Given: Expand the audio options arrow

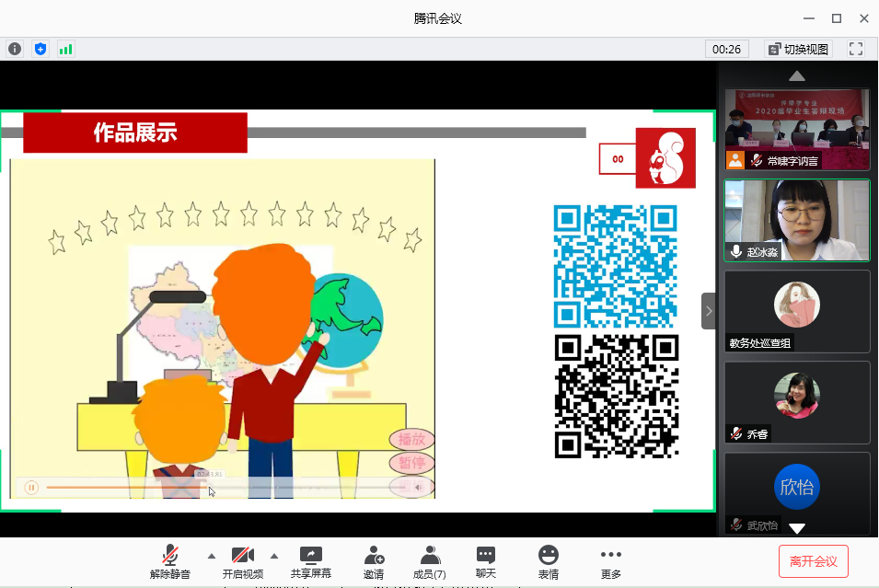Looking at the screenshot, I should 212,556.
